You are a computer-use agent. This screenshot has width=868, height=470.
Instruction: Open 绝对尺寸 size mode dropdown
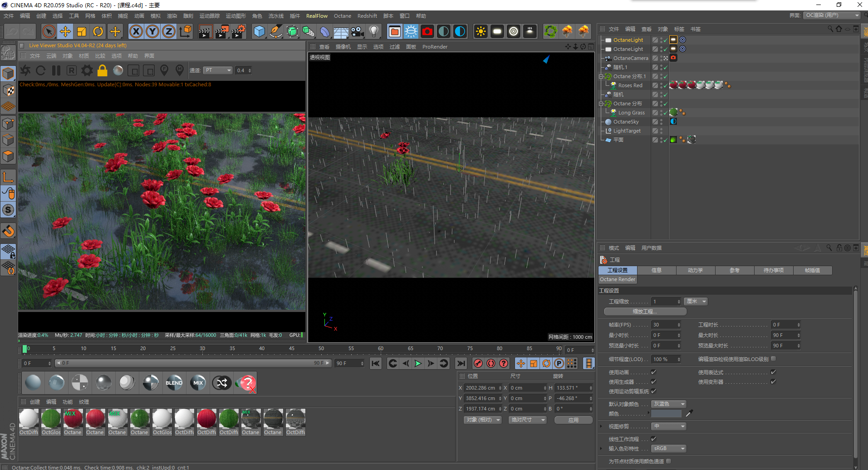point(528,420)
